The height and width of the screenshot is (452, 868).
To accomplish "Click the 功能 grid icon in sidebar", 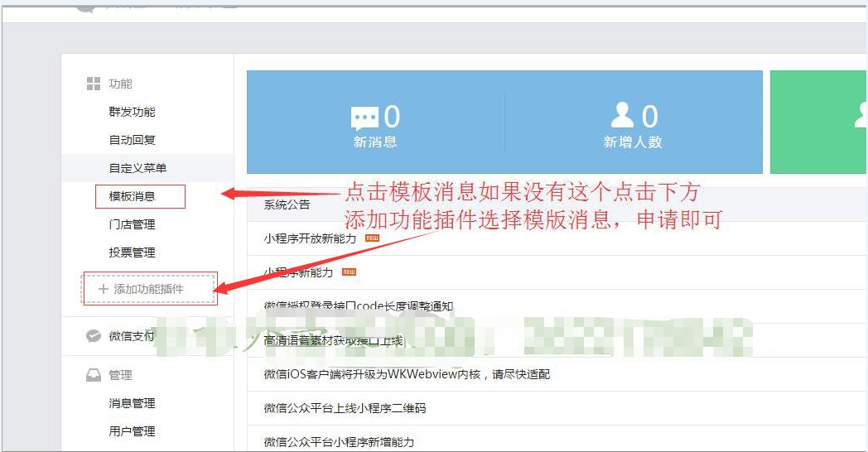I will pyautogui.click(x=94, y=84).
